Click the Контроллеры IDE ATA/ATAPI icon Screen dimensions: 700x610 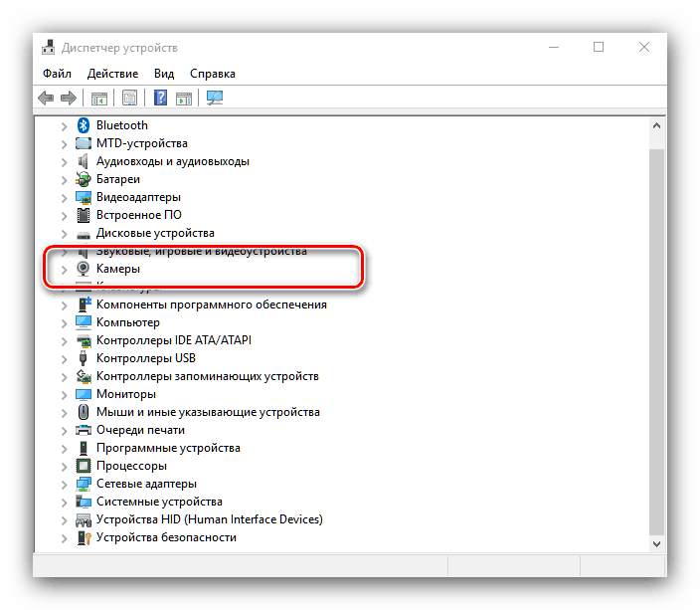pyautogui.click(x=84, y=340)
